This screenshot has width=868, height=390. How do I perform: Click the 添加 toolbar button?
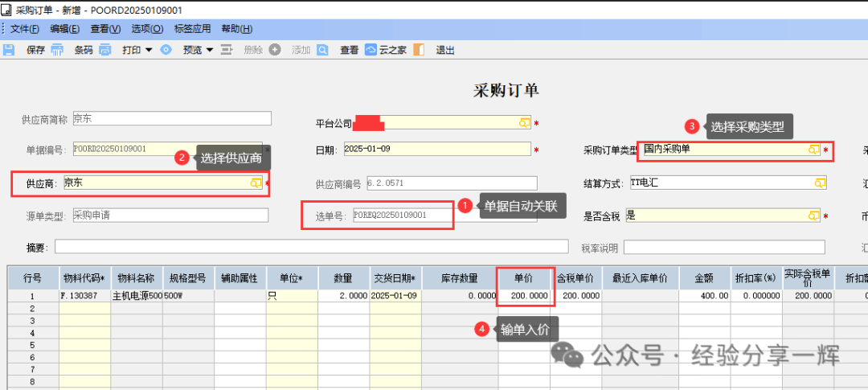tap(301, 50)
